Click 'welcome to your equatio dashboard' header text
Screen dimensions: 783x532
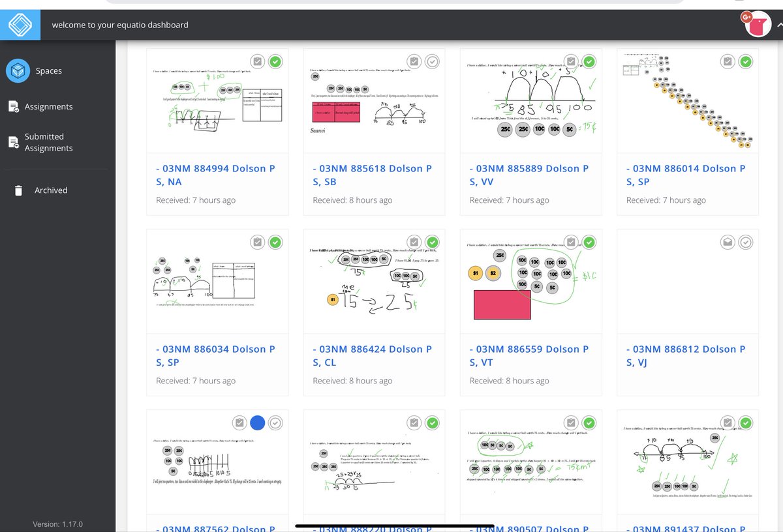(x=120, y=25)
